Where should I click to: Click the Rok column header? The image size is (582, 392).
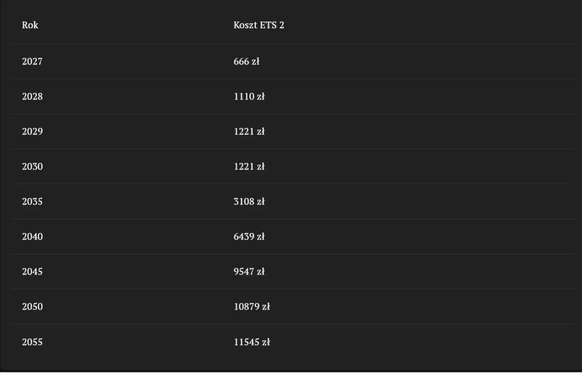tap(30, 25)
